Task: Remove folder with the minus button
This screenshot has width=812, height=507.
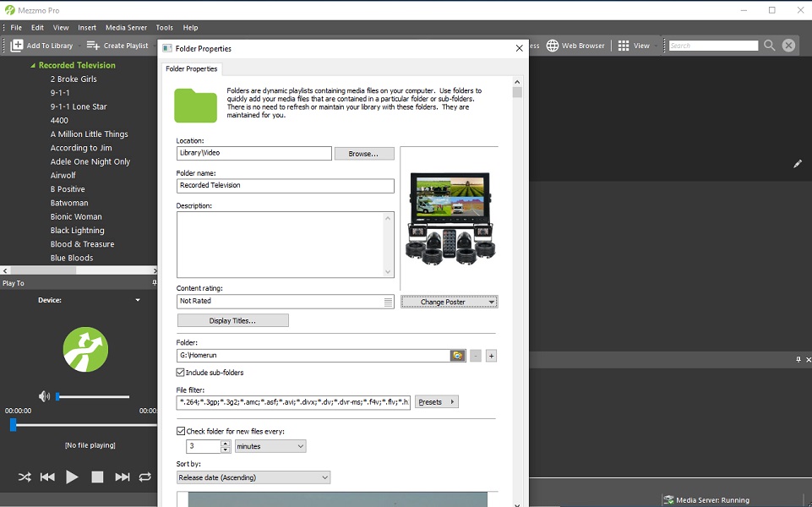Action: [x=476, y=356]
